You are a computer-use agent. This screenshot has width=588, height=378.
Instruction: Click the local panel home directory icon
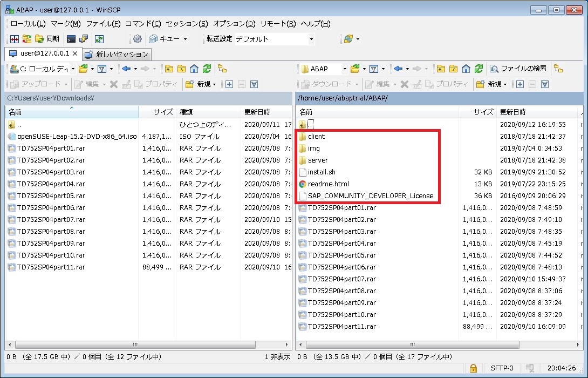[194, 69]
